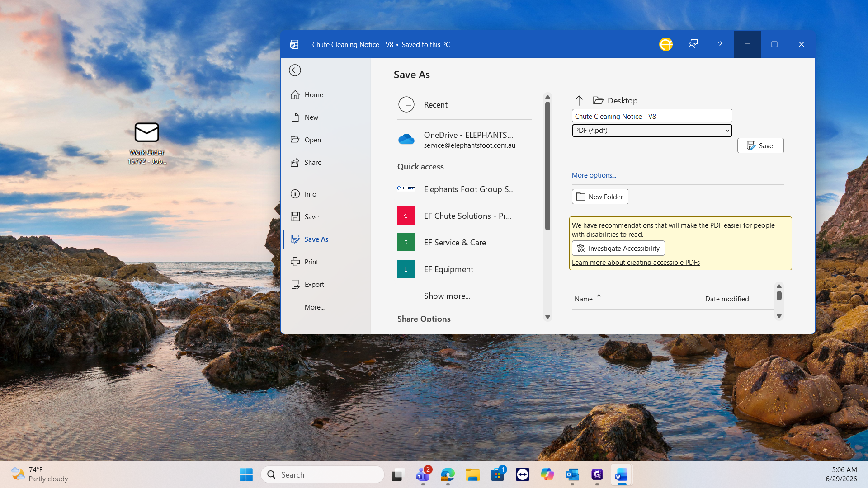Choose the OneDrive cloud location

point(464,139)
